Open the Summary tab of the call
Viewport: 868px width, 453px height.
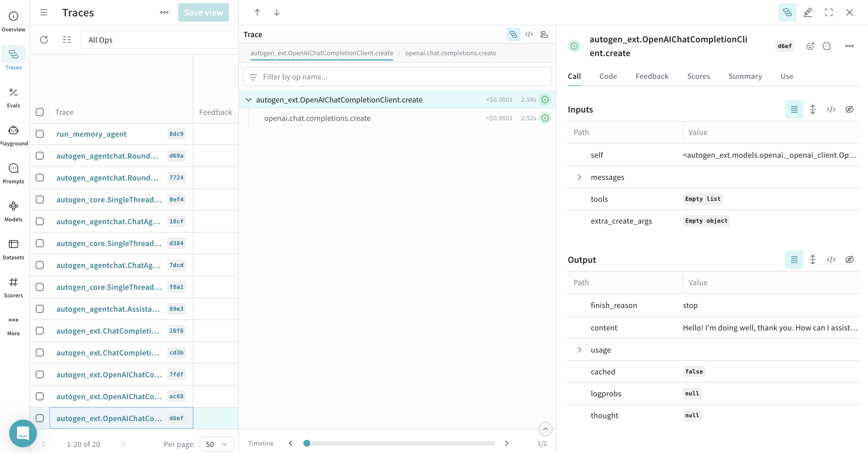745,76
